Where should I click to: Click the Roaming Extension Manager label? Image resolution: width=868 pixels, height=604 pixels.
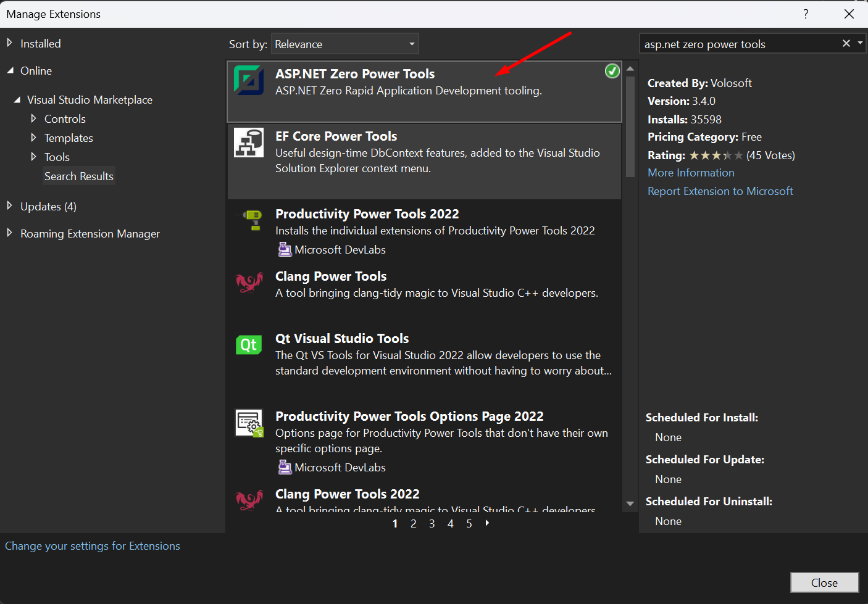[x=90, y=234]
